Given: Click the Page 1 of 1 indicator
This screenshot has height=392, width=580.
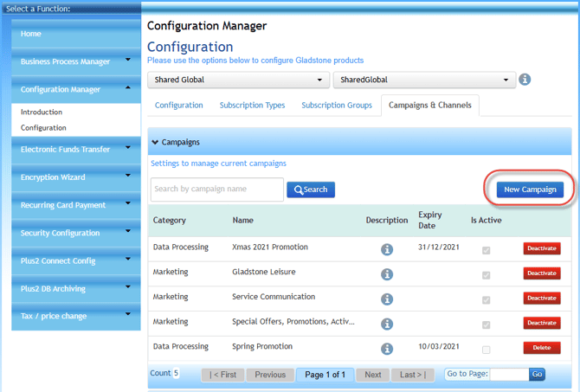Looking at the screenshot, I should (x=325, y=375).
